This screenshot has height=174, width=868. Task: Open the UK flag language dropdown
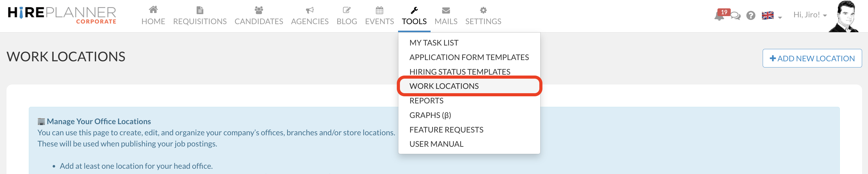772,15
